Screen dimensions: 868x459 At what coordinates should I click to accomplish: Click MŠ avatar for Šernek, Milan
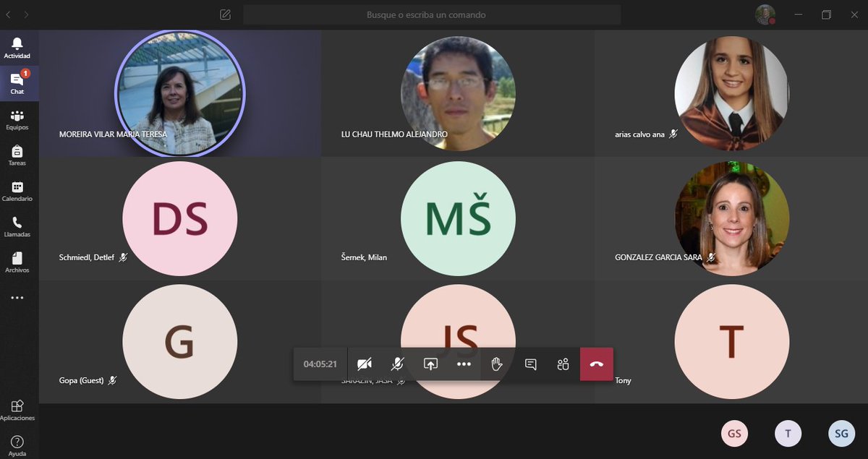(x=458, y=218)
